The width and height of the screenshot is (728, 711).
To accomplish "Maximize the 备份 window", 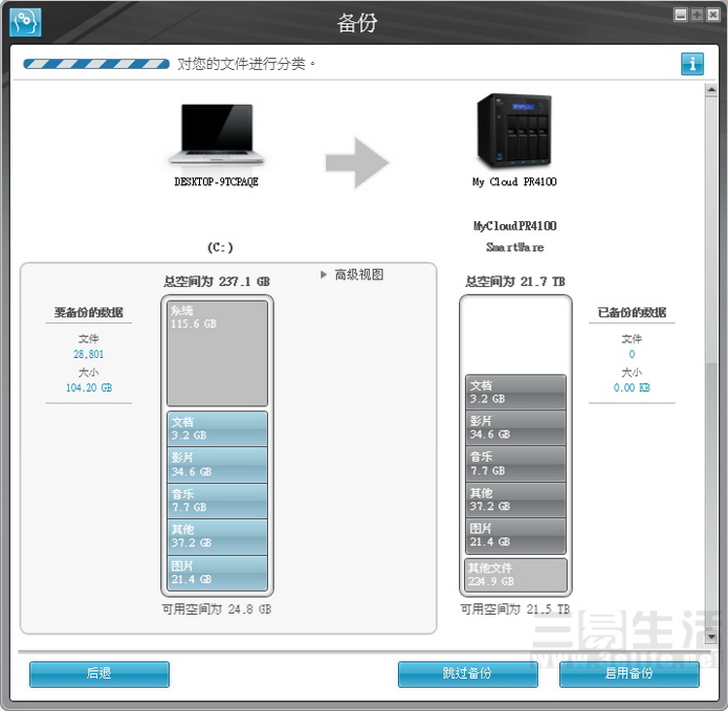I will tap(697, 15).
